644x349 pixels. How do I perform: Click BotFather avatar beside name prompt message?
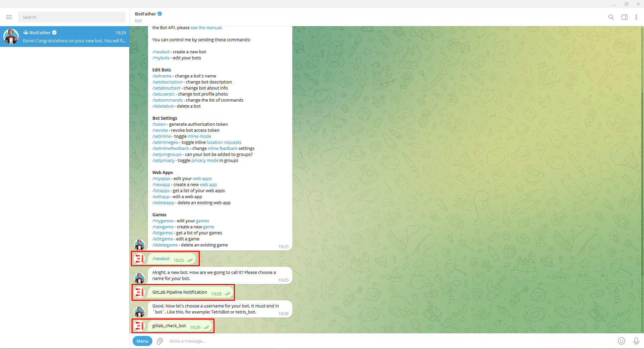coord(140,278)
